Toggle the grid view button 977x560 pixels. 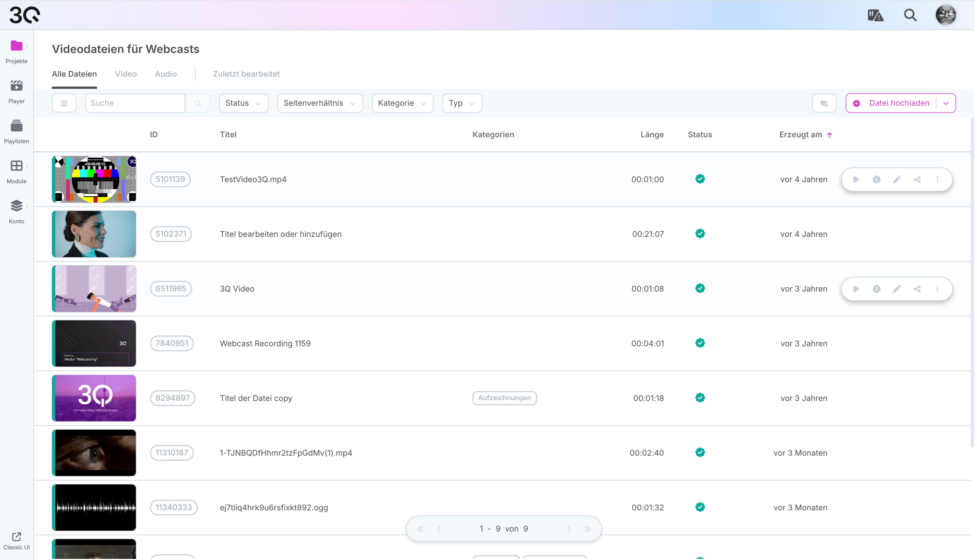coord(64,103)
